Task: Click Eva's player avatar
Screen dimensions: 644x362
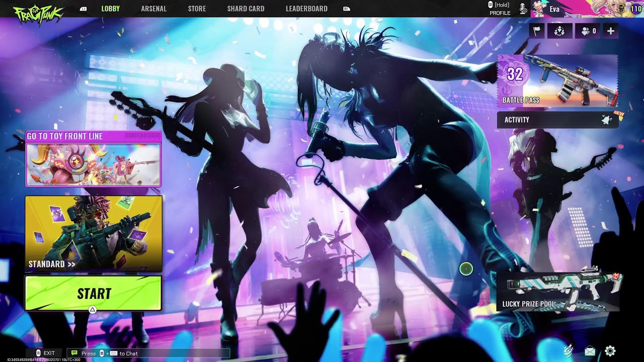Action: [540, 8]
